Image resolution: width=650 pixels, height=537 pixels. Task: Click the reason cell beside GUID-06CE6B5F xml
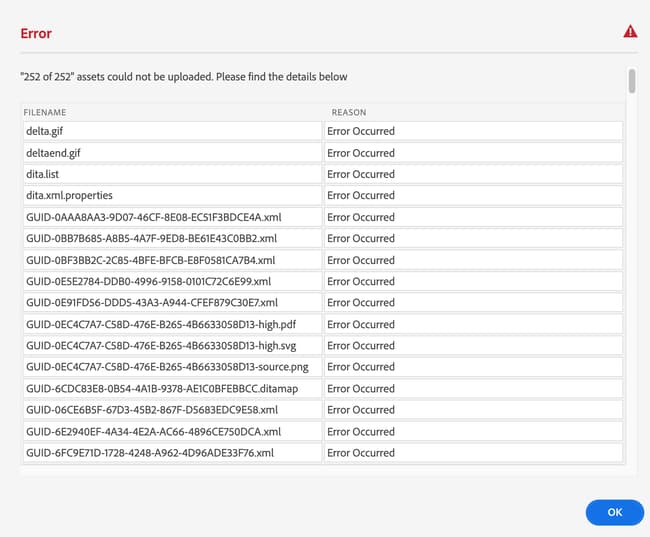[473, 410]
